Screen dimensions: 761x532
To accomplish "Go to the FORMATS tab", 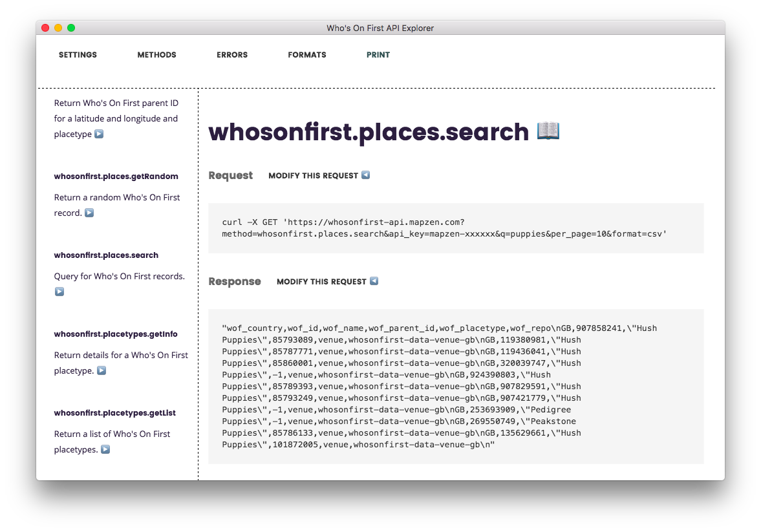I will click(x=306, y=55).
